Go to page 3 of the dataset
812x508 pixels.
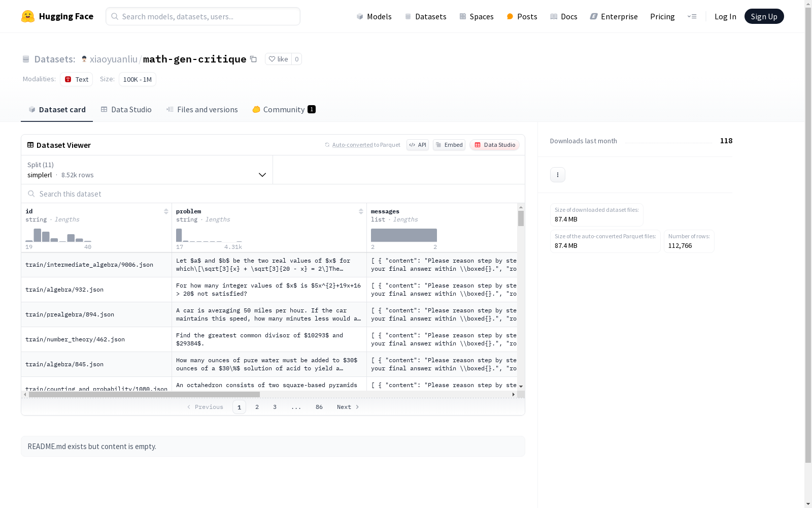[x=275, y=407]
